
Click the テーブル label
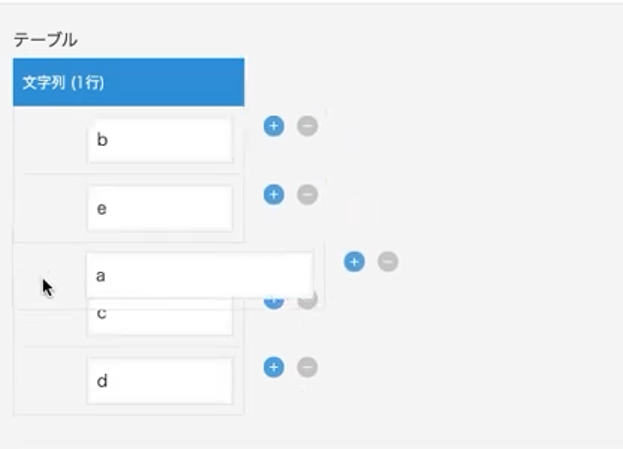click(45, 40)
